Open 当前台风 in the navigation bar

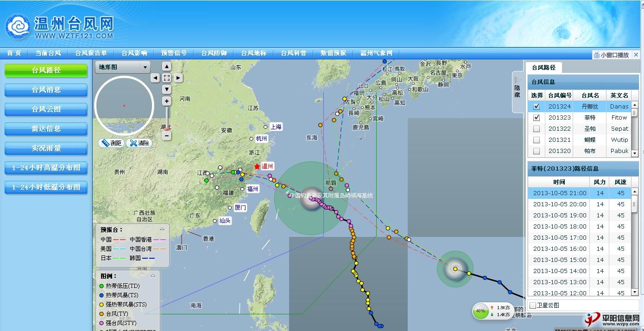point(48,53)
